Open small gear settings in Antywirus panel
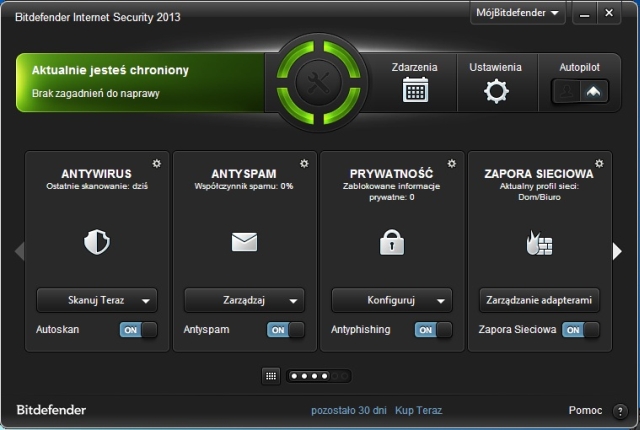 tap(156, 163)
